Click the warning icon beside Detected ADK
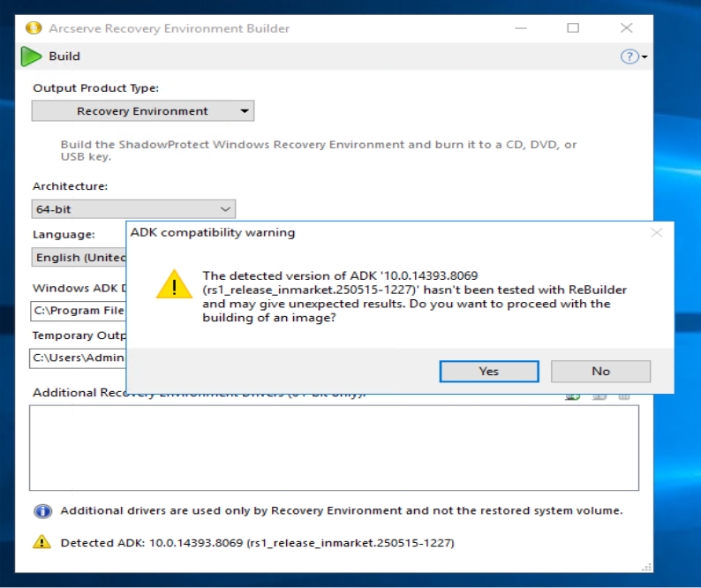This screenshot has width=701, height=588. pyautogui.click(x=42, y=542)
